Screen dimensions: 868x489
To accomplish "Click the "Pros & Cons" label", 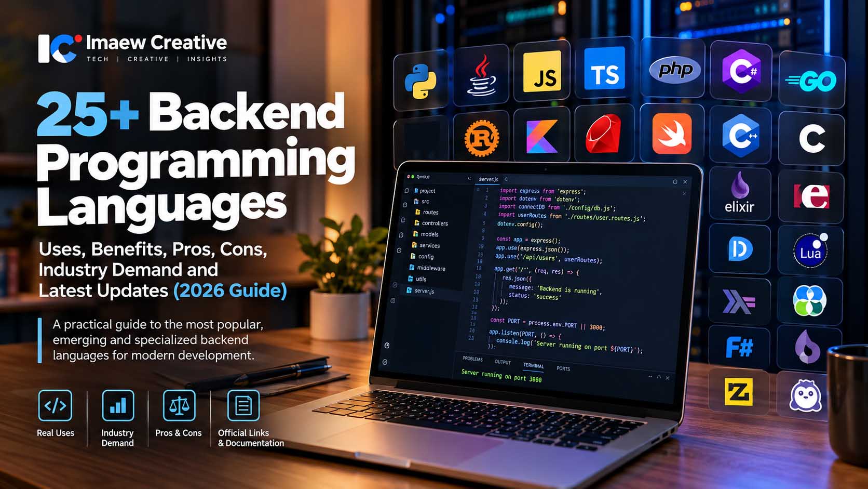I will coord(179,433).
